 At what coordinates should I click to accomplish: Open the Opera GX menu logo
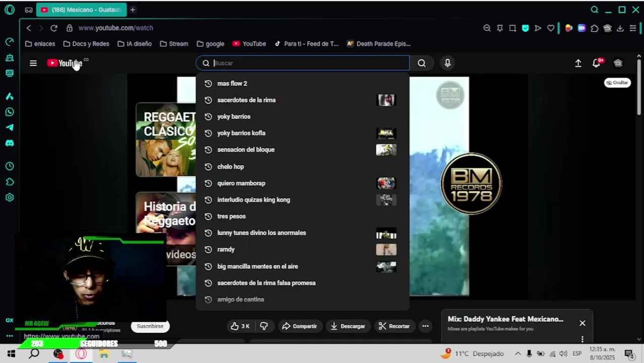pyautogui.click(x=10, y=10)
